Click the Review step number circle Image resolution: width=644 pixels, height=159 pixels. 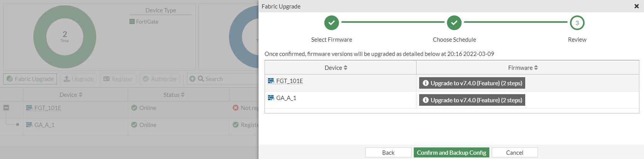577,23
